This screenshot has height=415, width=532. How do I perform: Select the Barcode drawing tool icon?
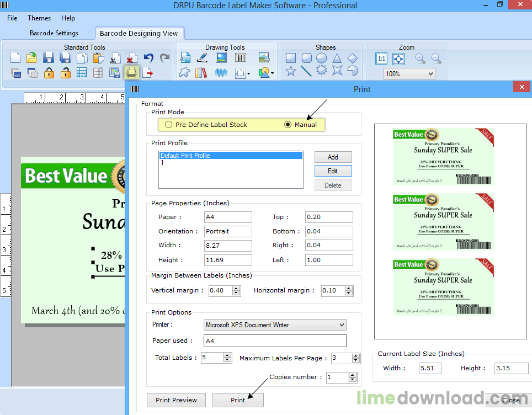click(x=241, y=58)
